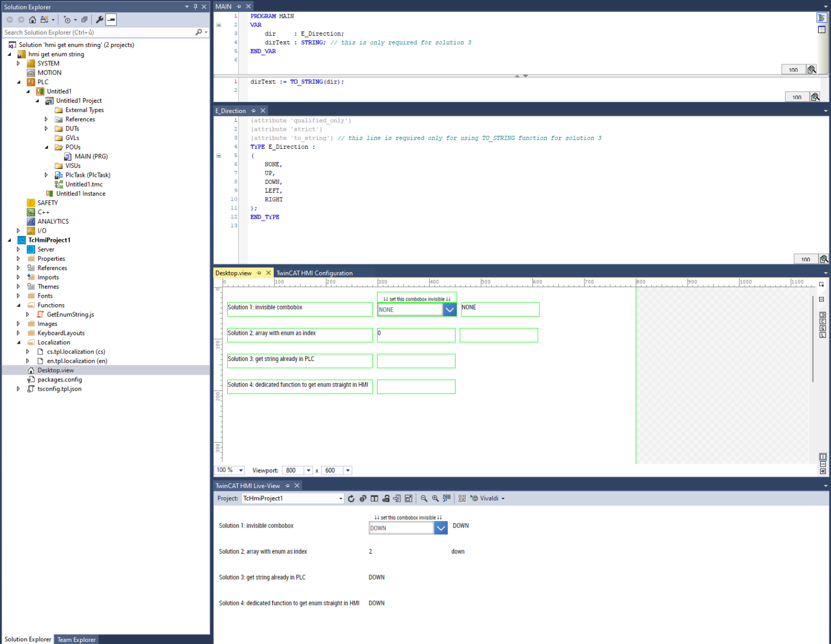Viewport: 831px width, 644px height.
Task: Toggle the Preview Selected Items button
Action: (111, 19)
